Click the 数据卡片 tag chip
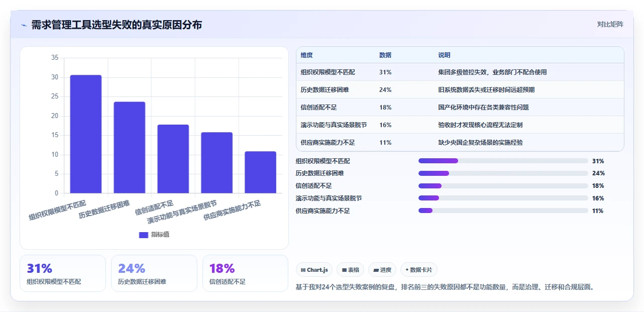 click(419, 270)
